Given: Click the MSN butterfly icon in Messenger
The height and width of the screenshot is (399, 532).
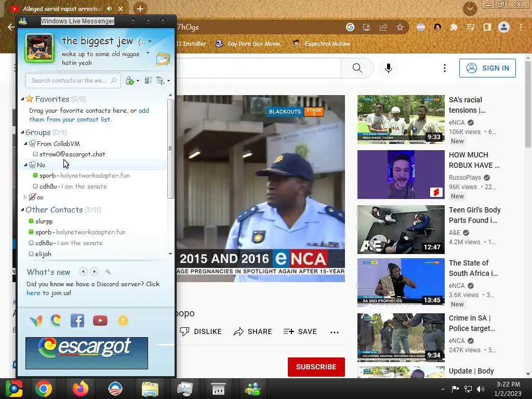Looking at the screenshot, I should point(36,320).
